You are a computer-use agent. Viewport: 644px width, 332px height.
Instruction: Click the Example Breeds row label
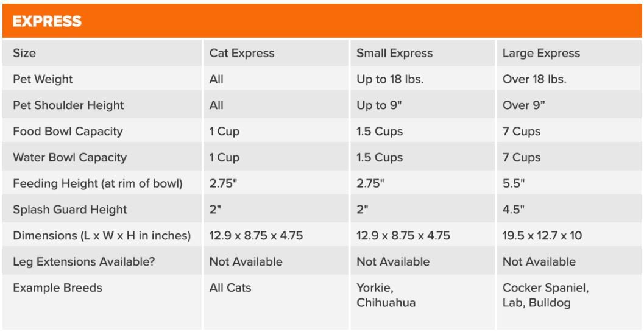(57, 288)
